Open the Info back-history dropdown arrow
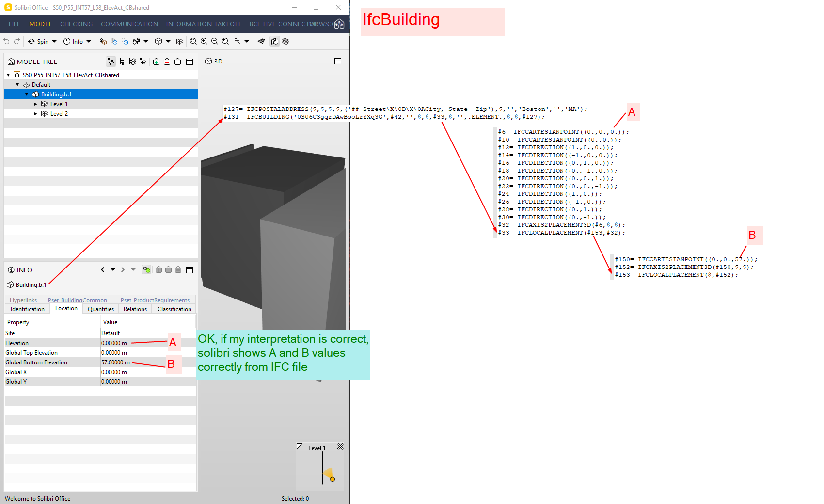 [x=113, y=270]
